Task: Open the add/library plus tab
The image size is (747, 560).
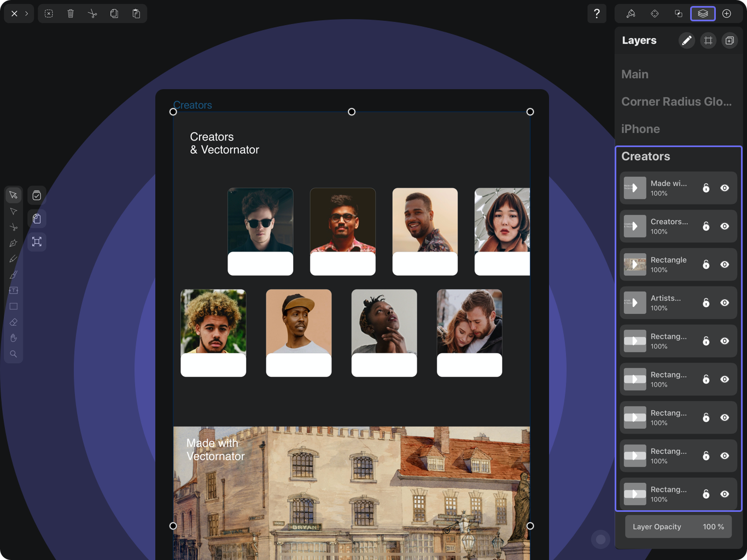Action: (x=727, y=14)
